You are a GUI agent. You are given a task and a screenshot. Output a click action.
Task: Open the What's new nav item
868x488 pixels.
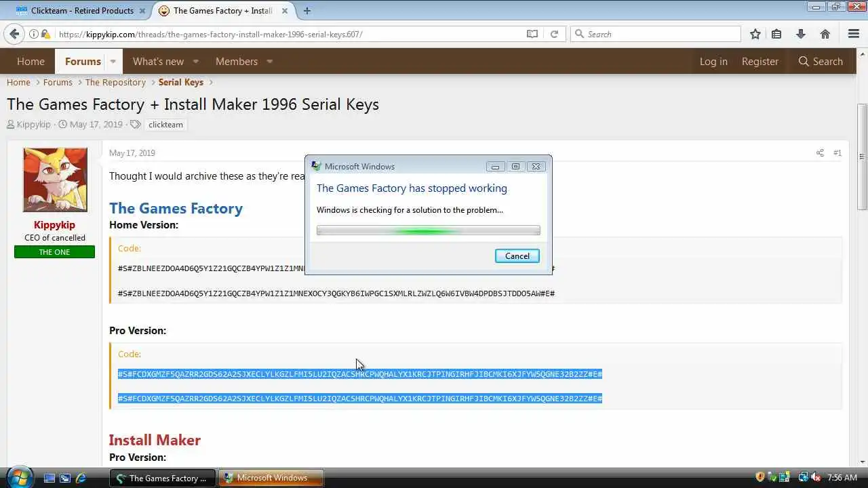[x=158, y=61]
